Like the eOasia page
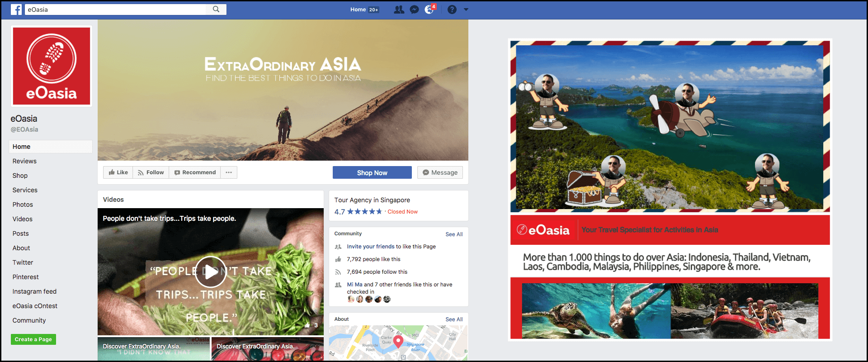Screen dimensions: 868x362 click(118, 172)
